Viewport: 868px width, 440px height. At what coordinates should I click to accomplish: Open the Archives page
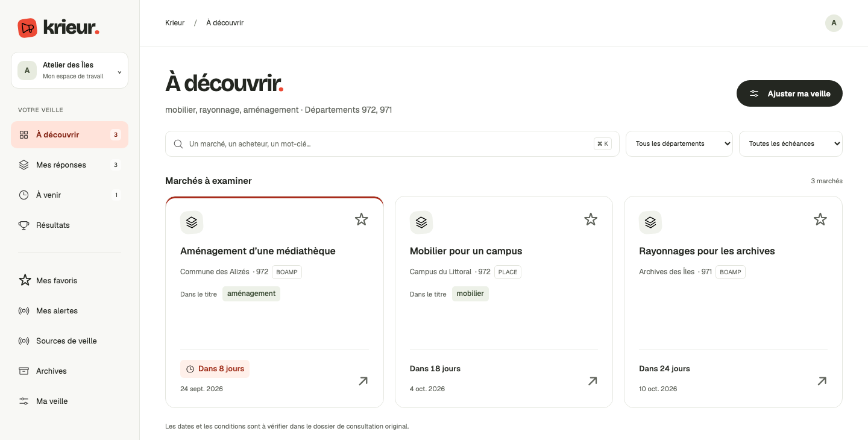69,371
